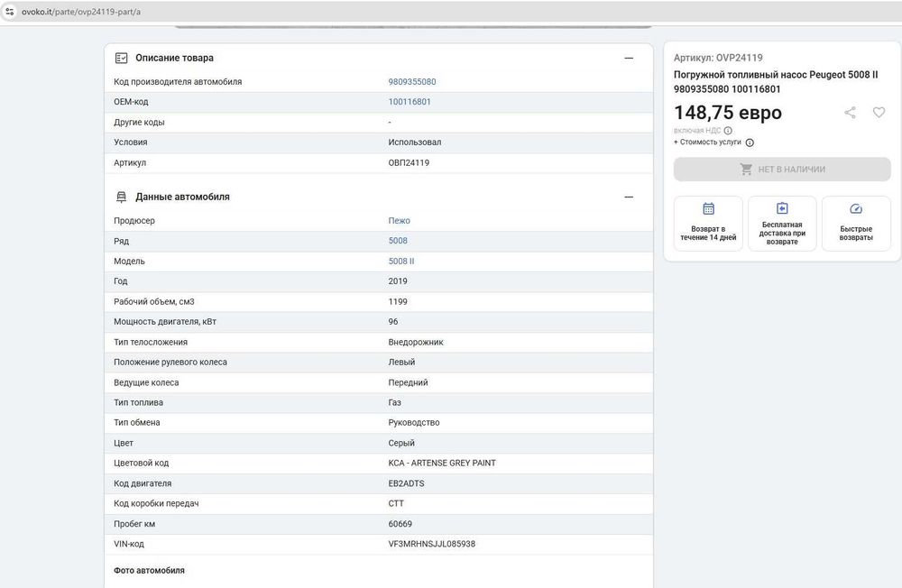Viewport: 902px width, 588px height.
Task: Open manufacturer code 9809355080 link
Action: pyautogui.click(x=412, y=82)
